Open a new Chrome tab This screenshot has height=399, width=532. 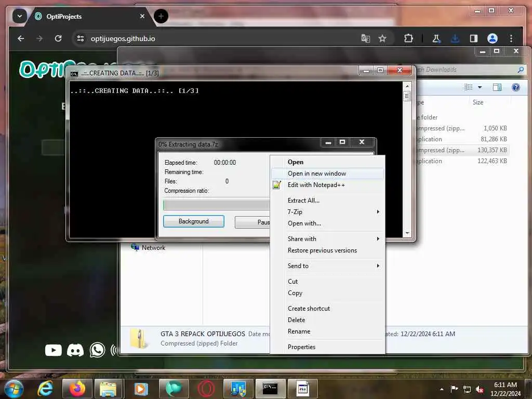click(x=161, y=16)
